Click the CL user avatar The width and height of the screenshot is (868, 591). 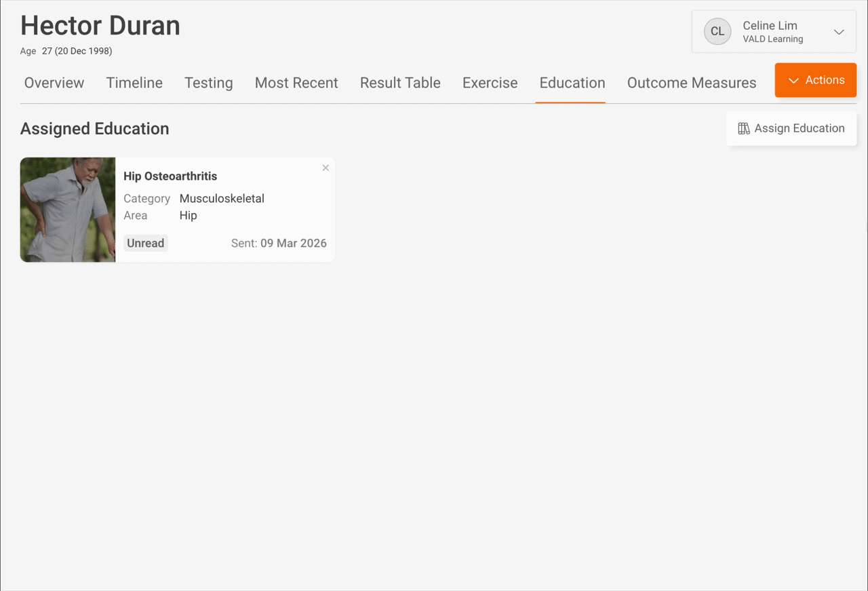(x=717, y=32)
